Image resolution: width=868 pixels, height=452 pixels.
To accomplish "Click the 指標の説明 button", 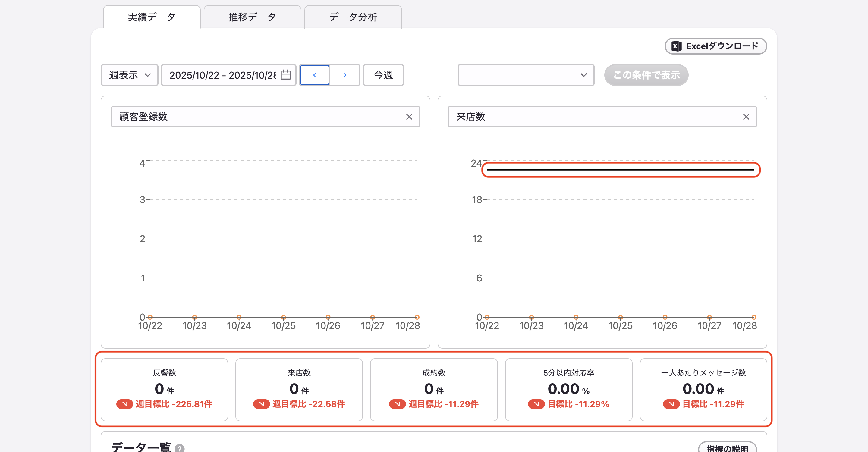I will pos(727,447).
